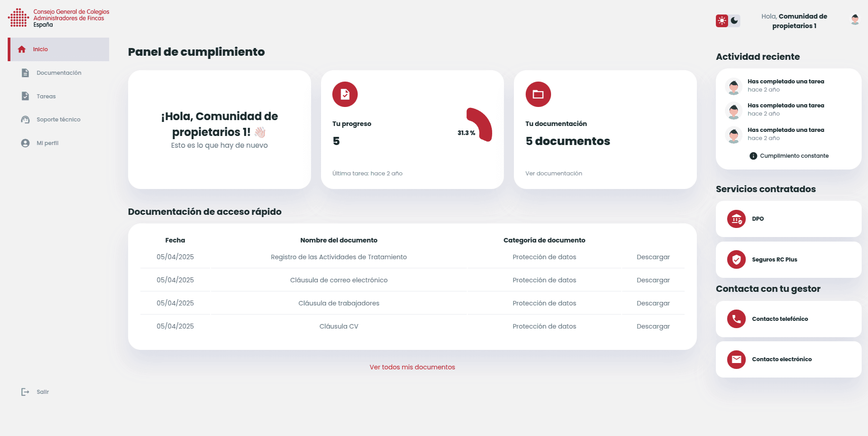This screenshot has height=436, width=868.
Task: Open the Ver todos mis documentos link
Action: 412,367
